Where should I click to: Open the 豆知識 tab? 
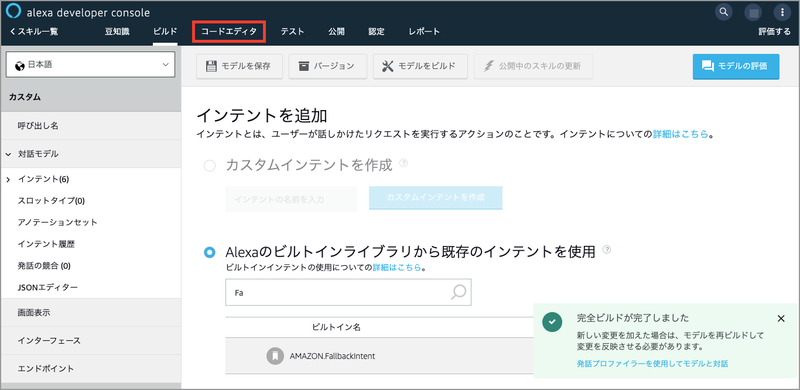point(117,32)
